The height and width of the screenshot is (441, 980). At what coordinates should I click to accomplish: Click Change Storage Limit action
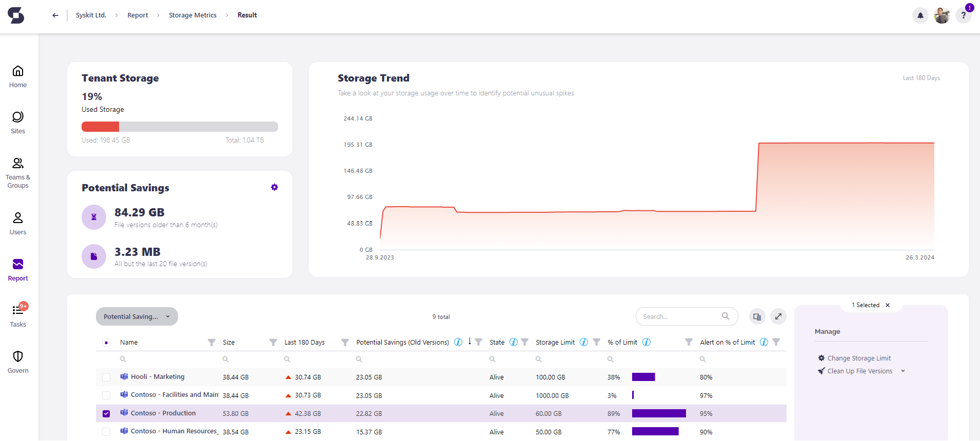coord(854,358)
